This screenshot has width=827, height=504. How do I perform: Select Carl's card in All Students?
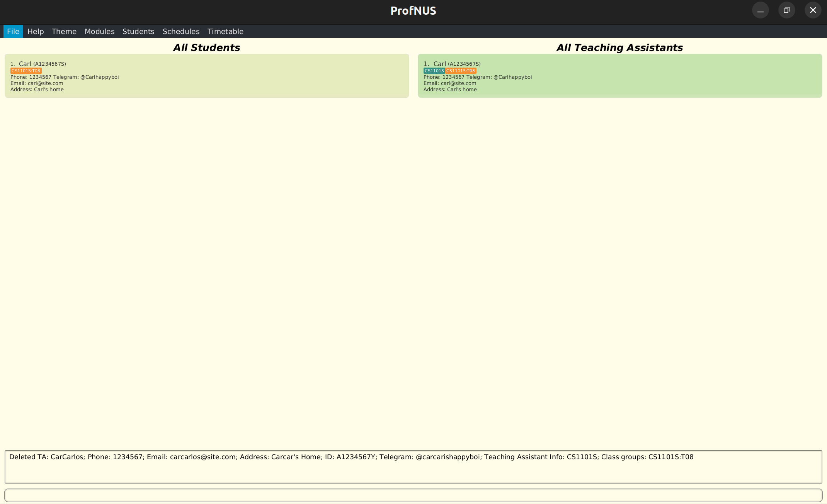pos(207,76)
